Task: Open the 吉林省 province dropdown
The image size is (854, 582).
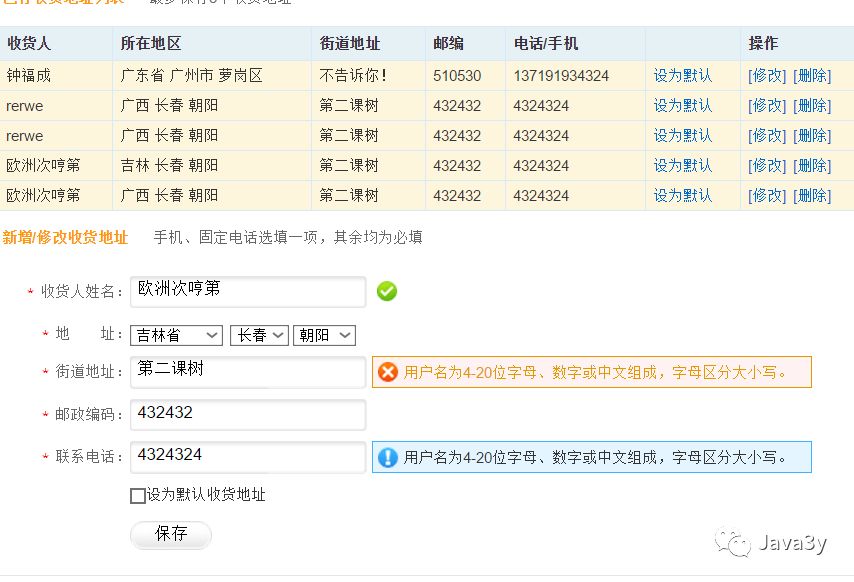Action: coord(176,335)
